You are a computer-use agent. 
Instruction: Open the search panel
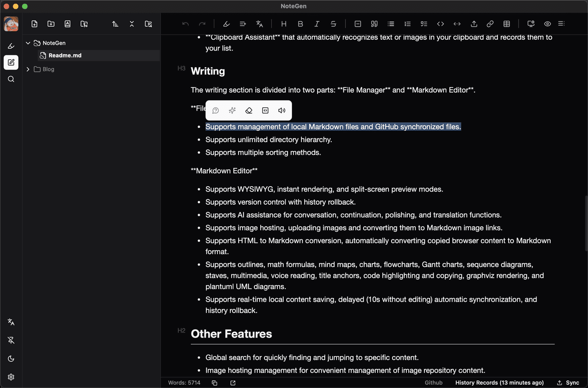[x=11, y=79]
